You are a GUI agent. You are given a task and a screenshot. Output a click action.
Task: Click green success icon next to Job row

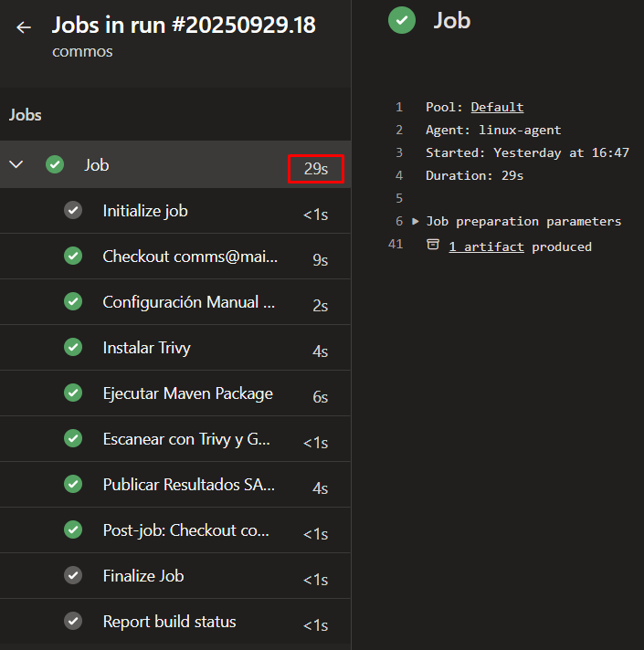[55, 165]
